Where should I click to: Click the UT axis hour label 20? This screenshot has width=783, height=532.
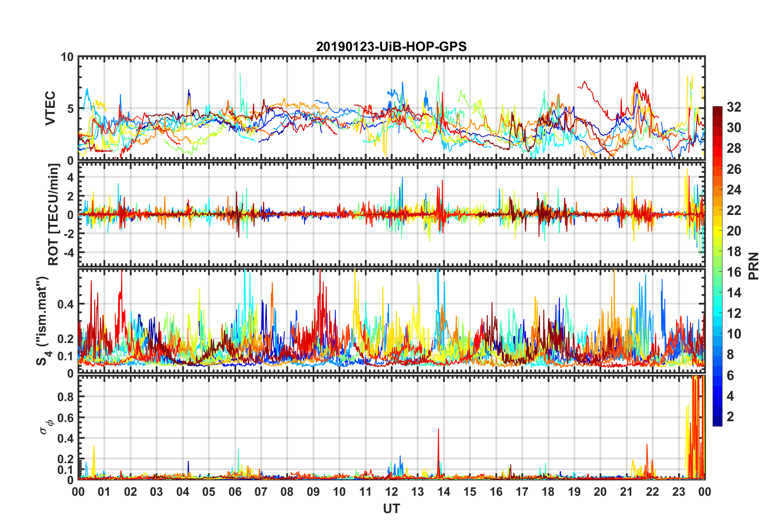tap(600, 492)
